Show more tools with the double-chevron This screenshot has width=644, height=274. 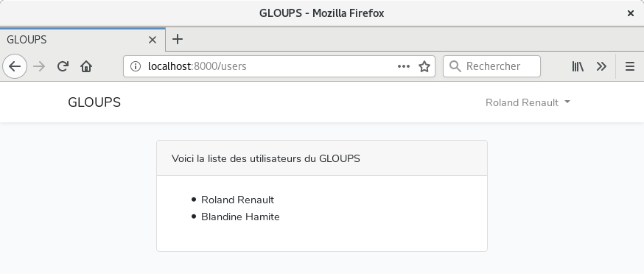pos(601,66)
